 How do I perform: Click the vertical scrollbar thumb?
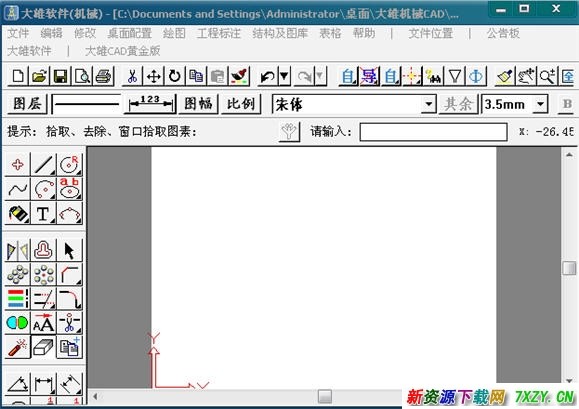tap(569, 268)
